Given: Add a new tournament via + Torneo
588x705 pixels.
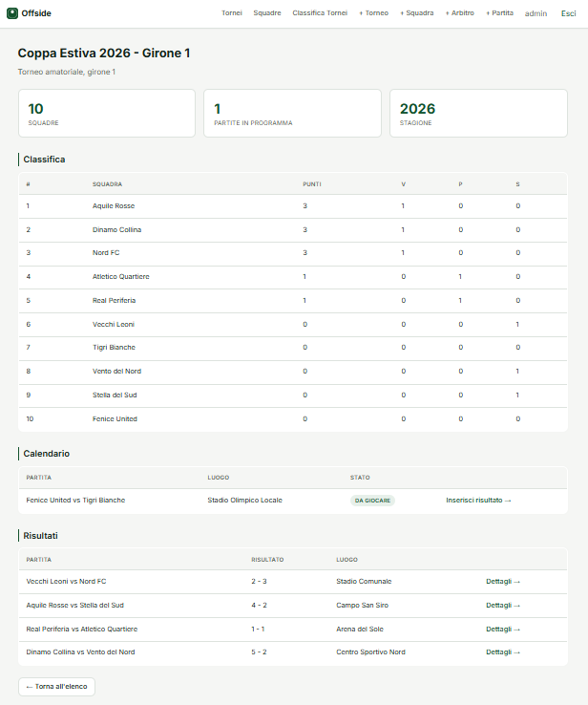Looking at the screenshot, I should pos(374,13).
